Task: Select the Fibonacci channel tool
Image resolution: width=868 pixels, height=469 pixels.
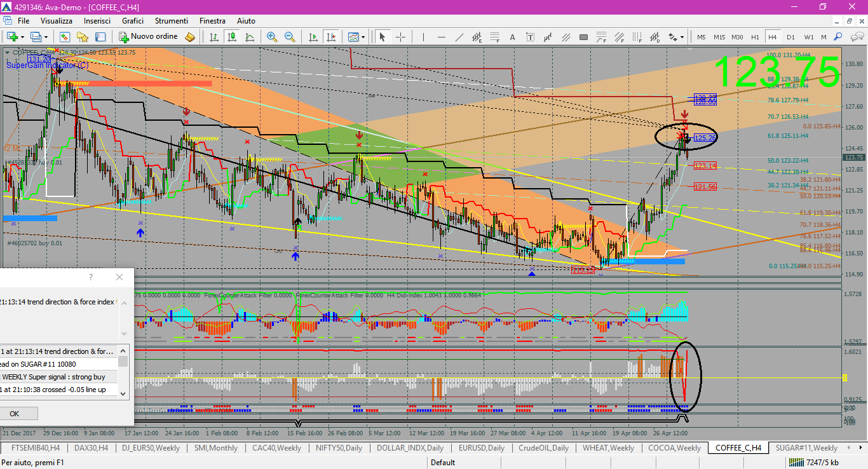Action: (x=619, y=37)
